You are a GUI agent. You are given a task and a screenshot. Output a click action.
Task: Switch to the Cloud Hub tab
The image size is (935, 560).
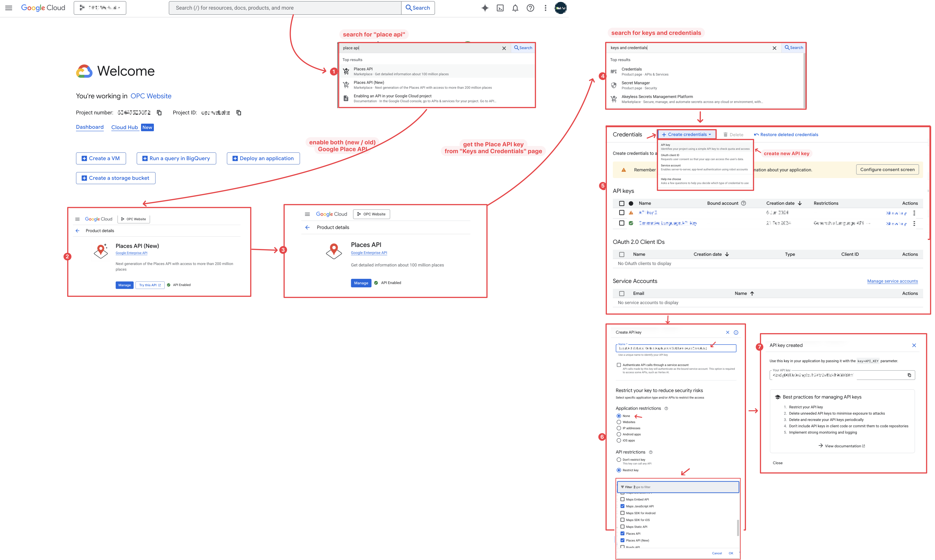[x=125, y=128]
